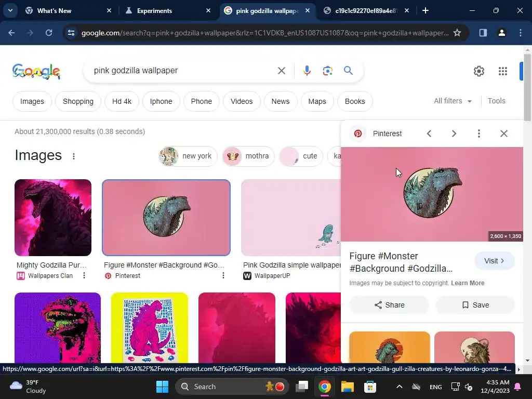Open Chrome three-dot menu
The image size is (532, 399).
(x=521, y=33)
